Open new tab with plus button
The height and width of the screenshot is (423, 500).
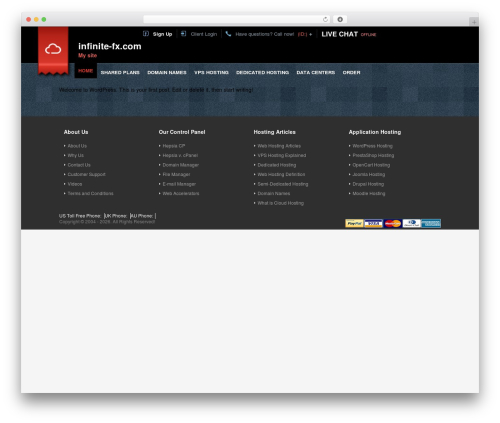pyautogui.click(x=474, y=22)
